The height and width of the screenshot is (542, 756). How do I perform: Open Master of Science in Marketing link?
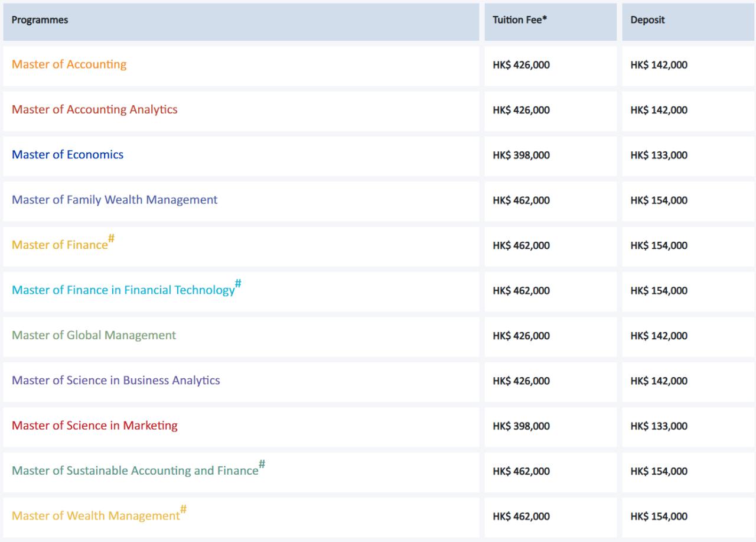pyautogui.click(x=94, y=426)
